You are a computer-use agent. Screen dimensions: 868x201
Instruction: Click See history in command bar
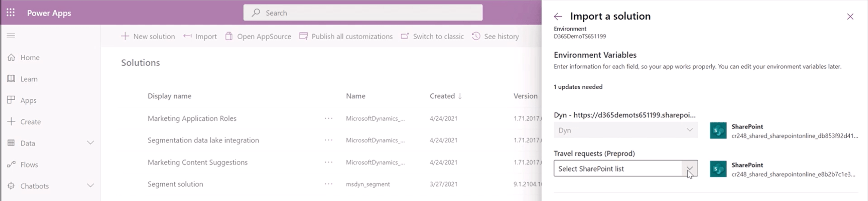[x=495, y=36]
